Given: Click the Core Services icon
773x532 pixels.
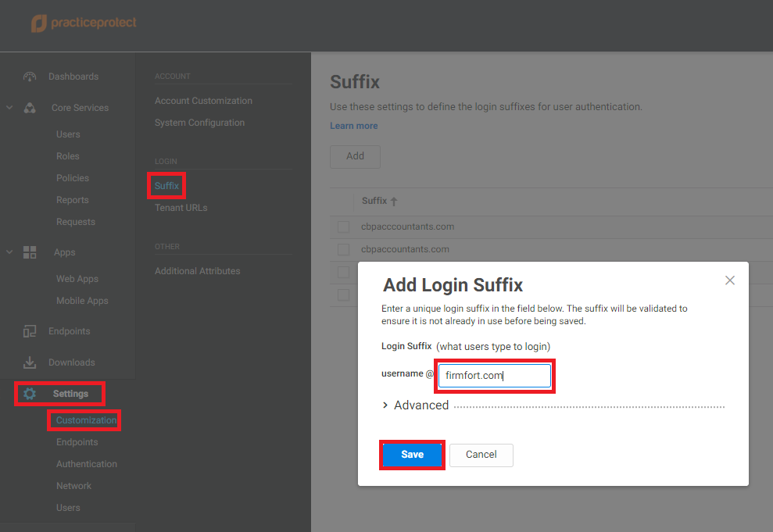Looking at the screenshot, I should tap(30, 108).
